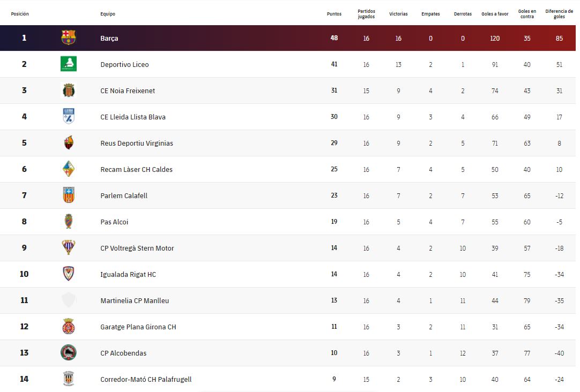Click the Reus Deportiu Virginias crest

(x=69, y=142)
